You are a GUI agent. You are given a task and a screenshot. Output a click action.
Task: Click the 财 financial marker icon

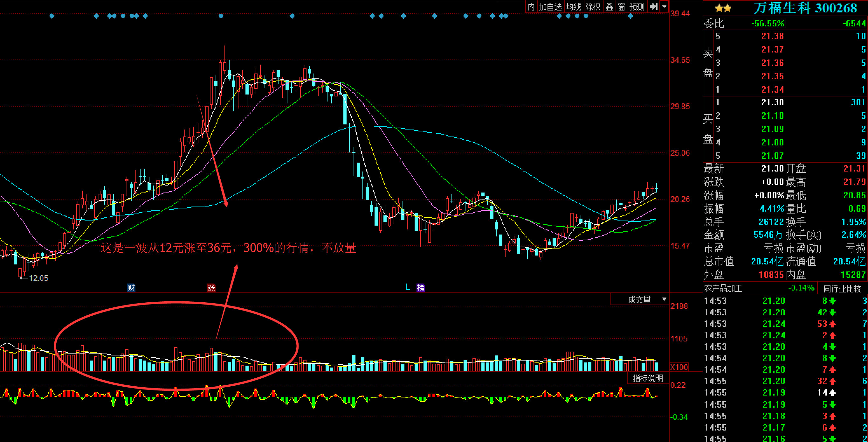131,288
